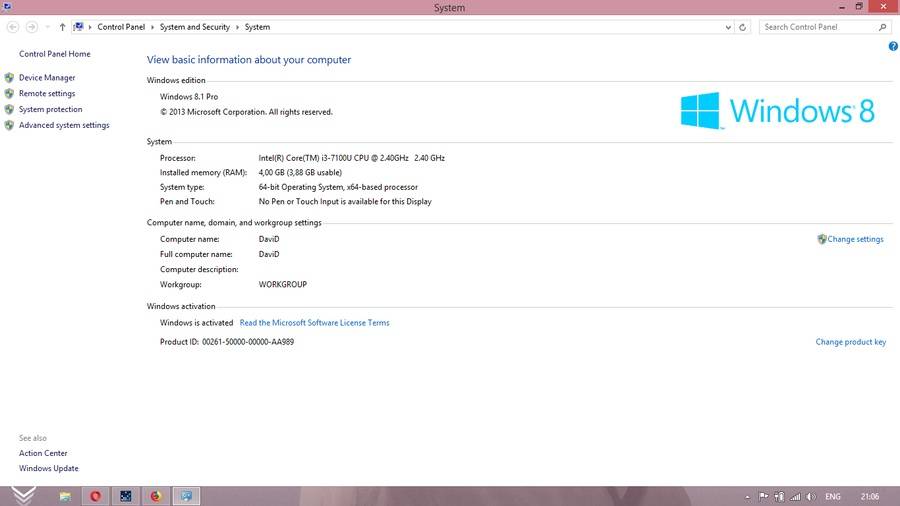The image size is (900, 506).
Task: Click the forward navigation arrow
Action: [32, 27]
